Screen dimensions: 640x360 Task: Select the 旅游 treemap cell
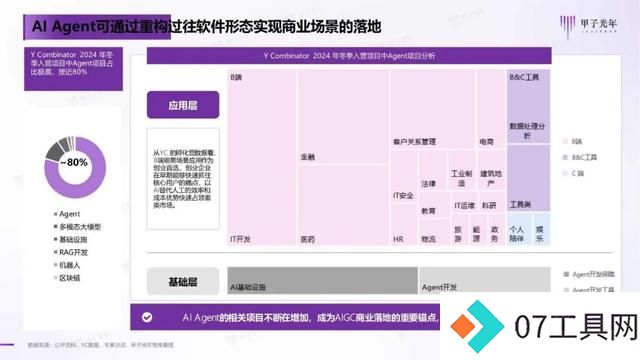point(459,230)
